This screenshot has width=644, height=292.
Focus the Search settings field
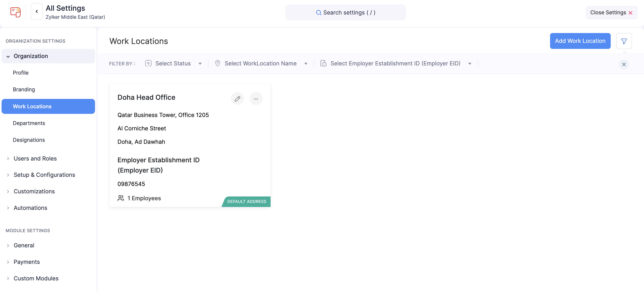tap(349, 13)
